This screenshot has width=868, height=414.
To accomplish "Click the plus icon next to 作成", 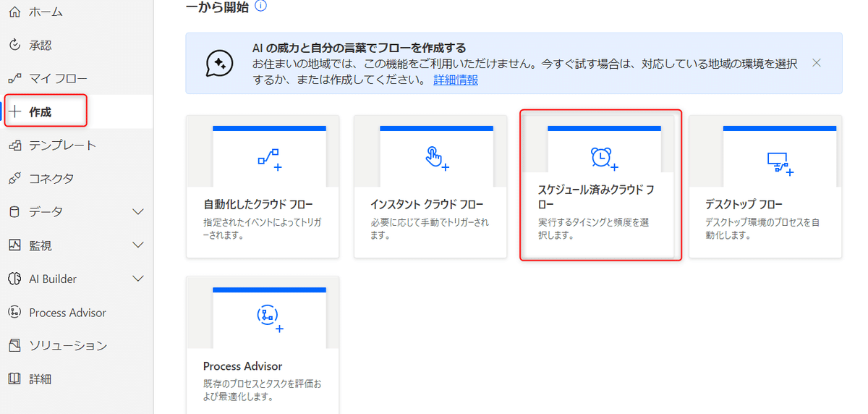I will 15,111.
